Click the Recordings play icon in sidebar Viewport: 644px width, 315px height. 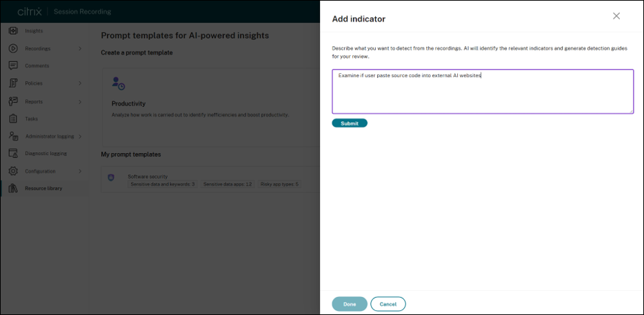tap(13, 48)
